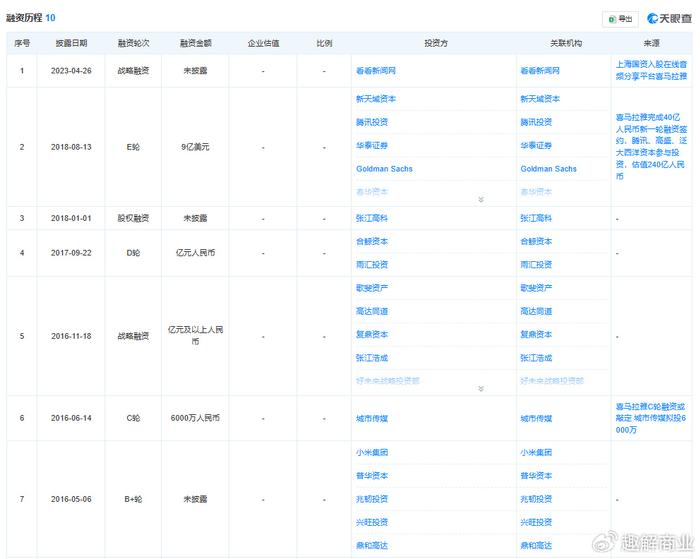Open 兴旺投资 in the 关联机构 column
The width and height of the screenshot is (700, 559).
tap(536, 522)
